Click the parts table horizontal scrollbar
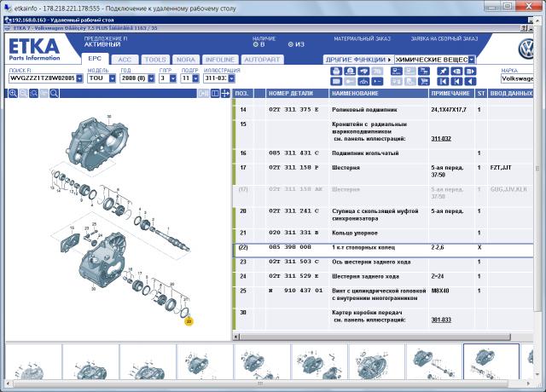Viewport: 546px width, 392px height. tap(375, 337)
